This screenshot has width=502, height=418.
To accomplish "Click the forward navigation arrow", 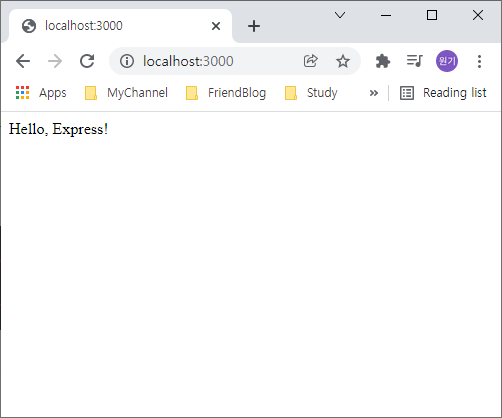I will [55, 61].
